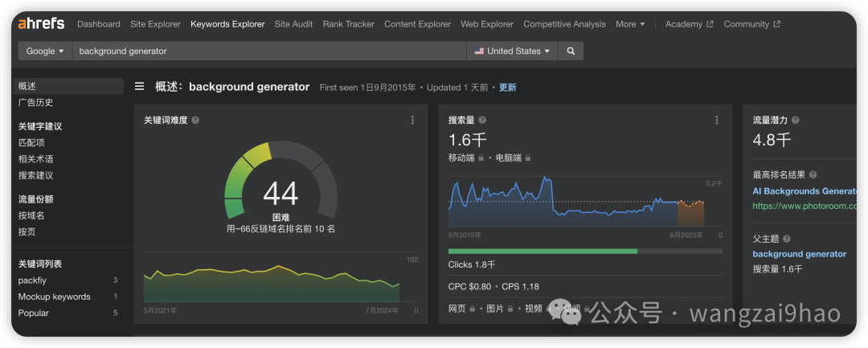Click external link icon next to Academy

pyautogui.click(x=710, y=24)
